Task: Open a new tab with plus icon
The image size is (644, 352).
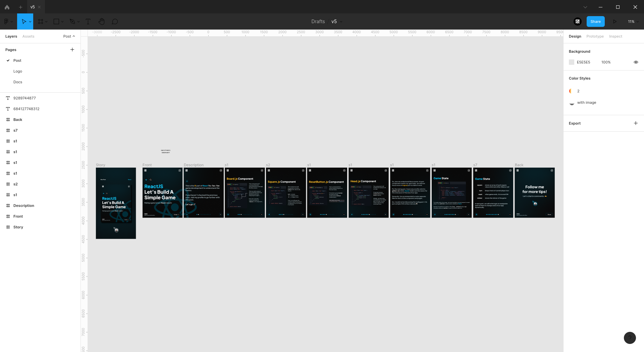Action: point(20,7)
